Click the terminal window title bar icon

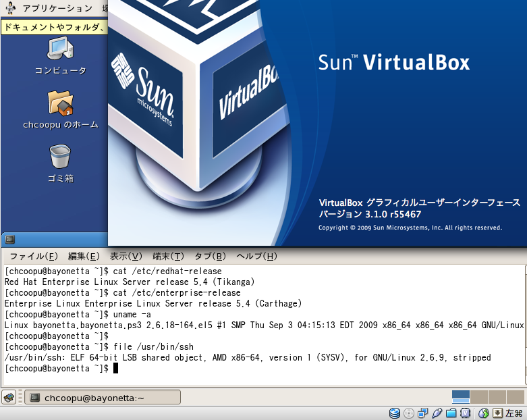(x=9, y=240)
